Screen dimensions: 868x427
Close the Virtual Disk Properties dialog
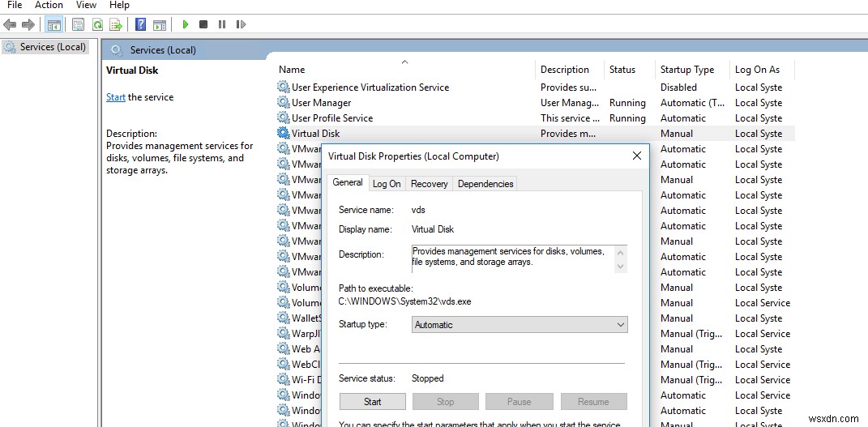click(637, 156)
